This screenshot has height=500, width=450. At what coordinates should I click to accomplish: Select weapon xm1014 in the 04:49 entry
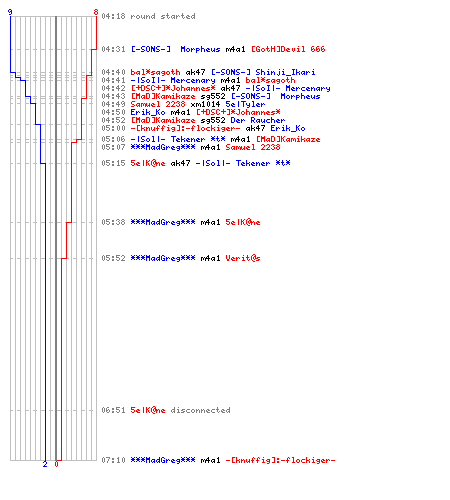click(205, 104)
